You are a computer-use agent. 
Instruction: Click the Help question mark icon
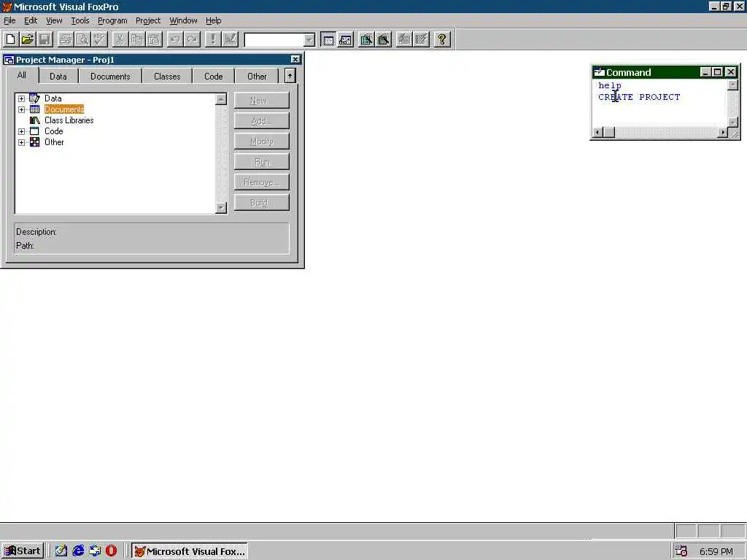442,39
